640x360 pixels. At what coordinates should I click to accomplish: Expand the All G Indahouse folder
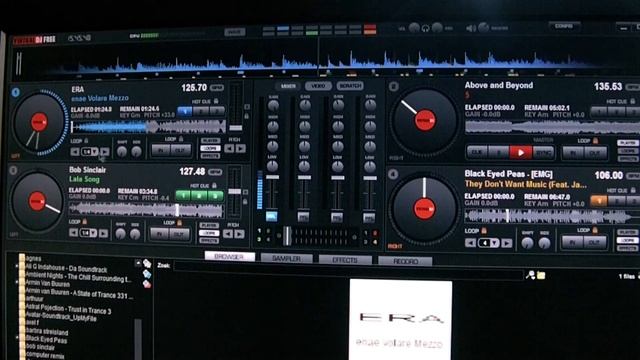17,266
